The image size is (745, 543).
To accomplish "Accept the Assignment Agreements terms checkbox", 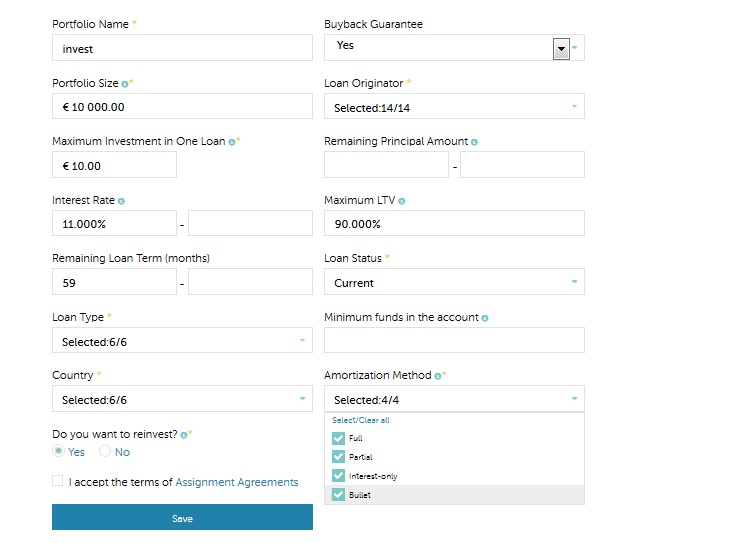I will pyautogui.click(x=58, y=481).
